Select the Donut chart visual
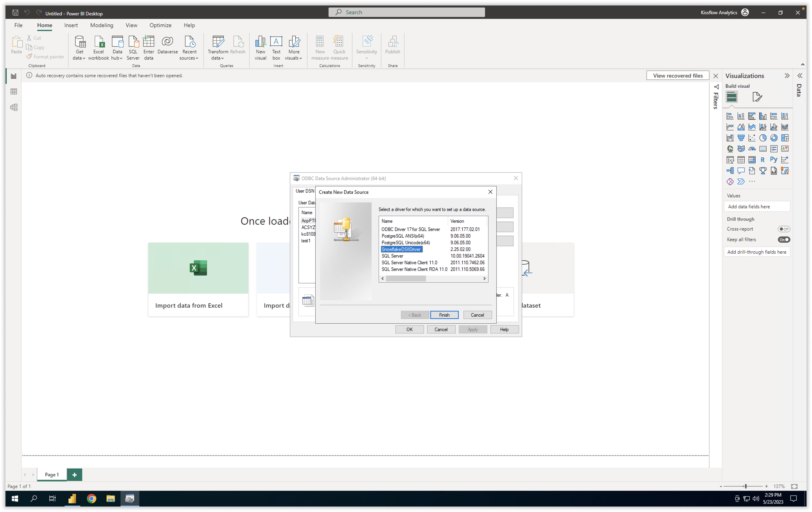This screenshot has height=512, width=812. 774,138
